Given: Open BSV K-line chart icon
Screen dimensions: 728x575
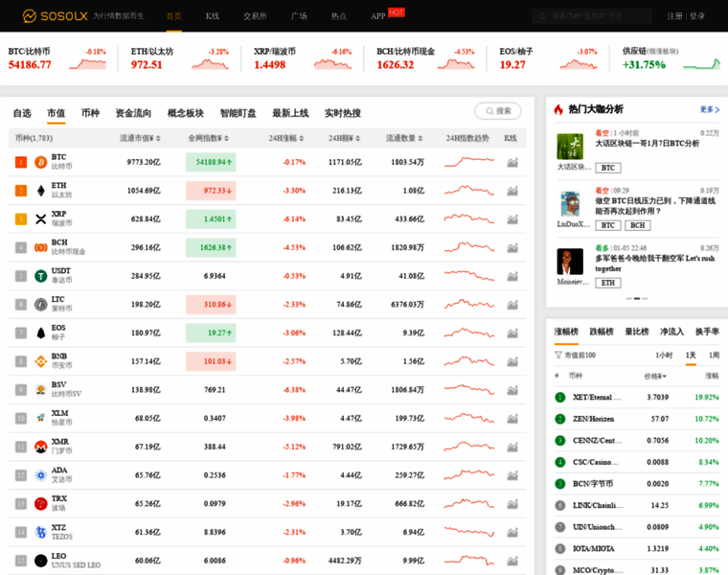Looking at the screenshot, I should 512,390.
